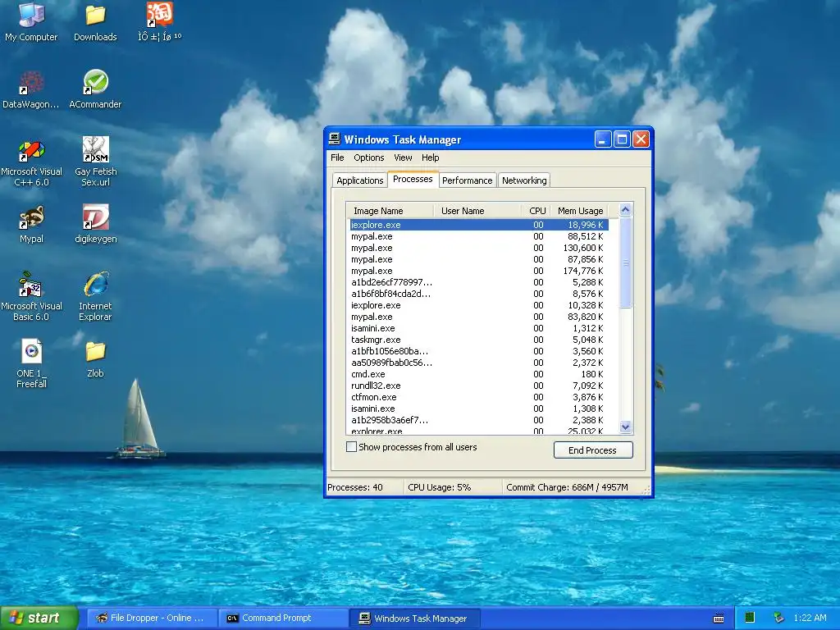Select mypal.exe using 88,512 K
The image size is (840, 630).
pos(479,237)
